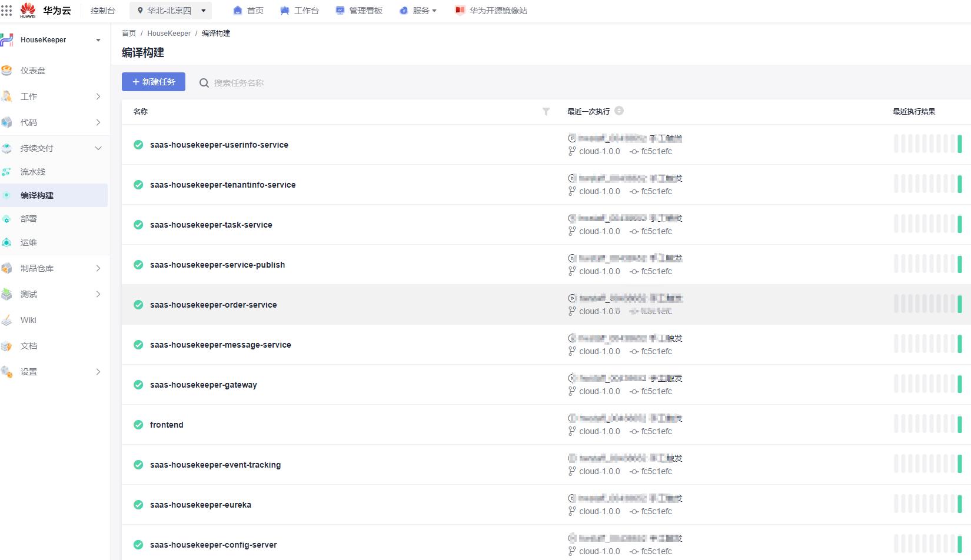Click success status icon for eureka

[x=138, y=505]
